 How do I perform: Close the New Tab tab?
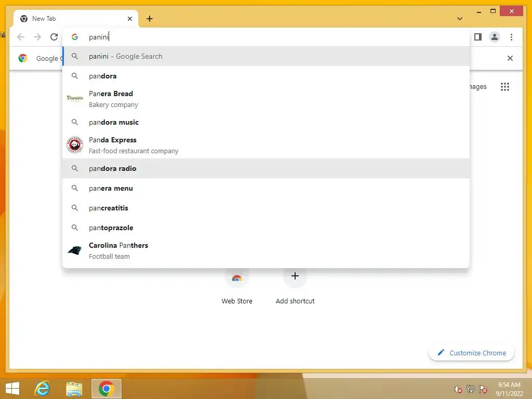pos(129,19)
